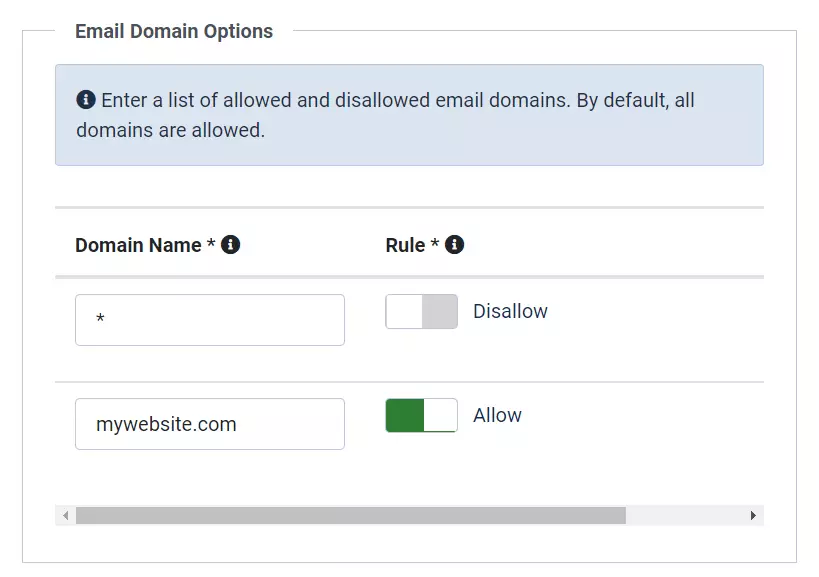Click the Allow label text
Screen dimensions: 819x577
click(497, 415)
